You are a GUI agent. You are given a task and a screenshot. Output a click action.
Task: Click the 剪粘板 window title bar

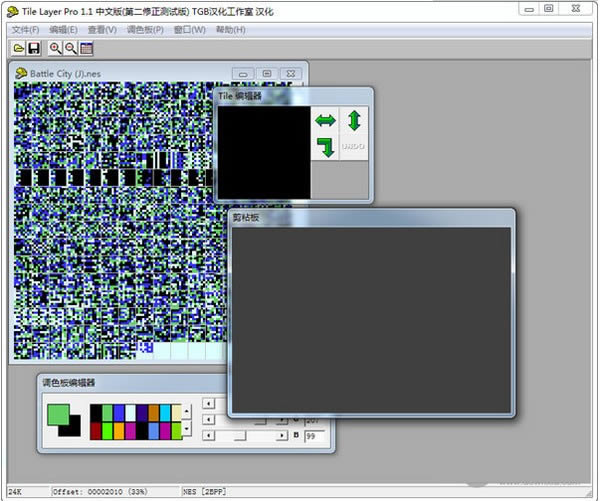point(371,217)
